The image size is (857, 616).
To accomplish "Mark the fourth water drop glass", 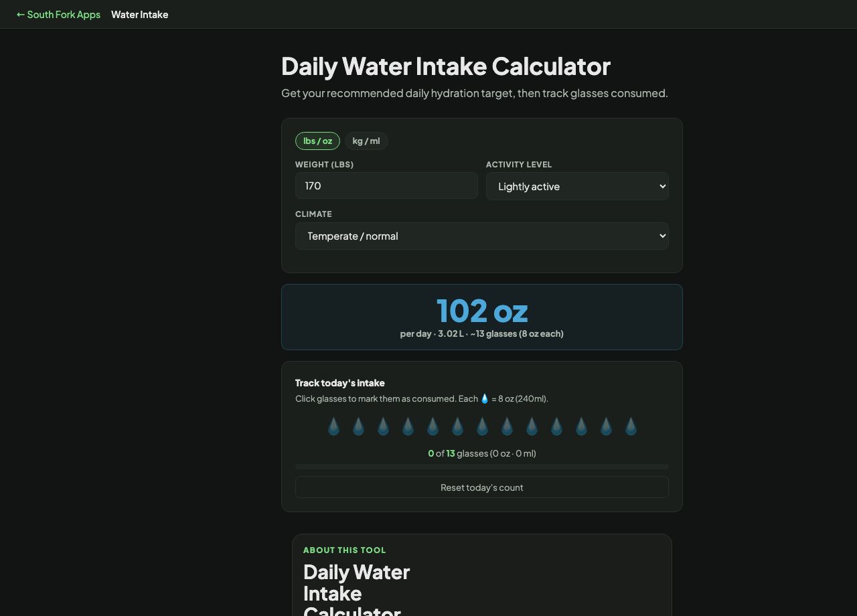I will (408, 427).
